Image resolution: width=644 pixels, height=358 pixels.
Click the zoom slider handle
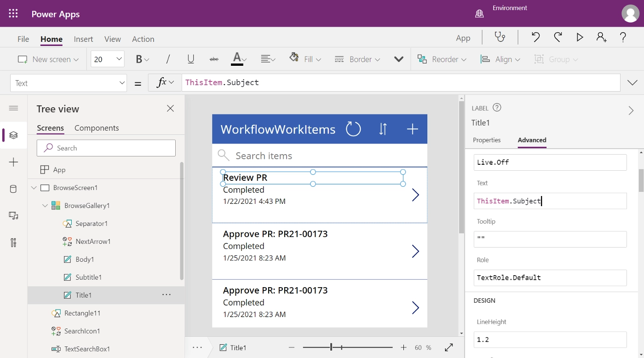[x=331, y=347]
